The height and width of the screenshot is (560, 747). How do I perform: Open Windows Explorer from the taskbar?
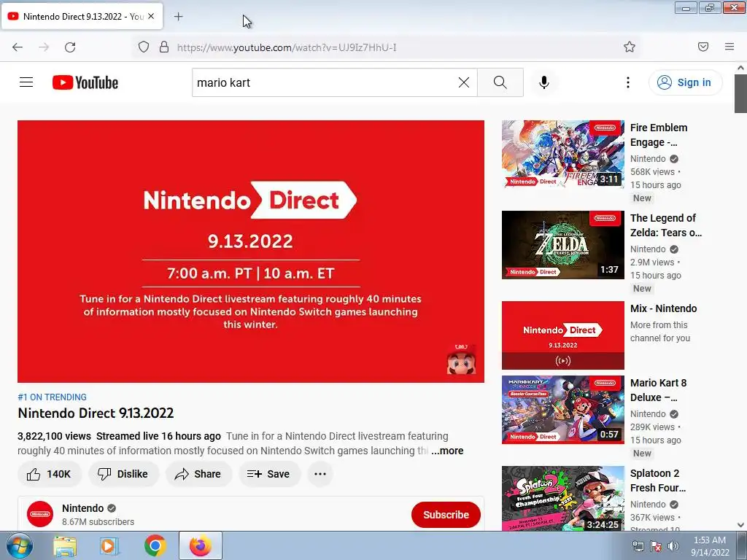pyautogui.click(x=65, y=545)
